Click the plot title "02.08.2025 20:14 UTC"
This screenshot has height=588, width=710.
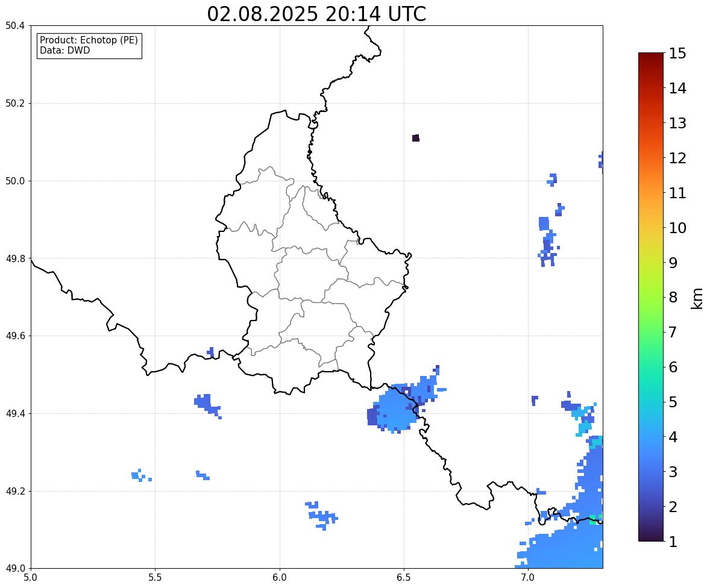316,14
